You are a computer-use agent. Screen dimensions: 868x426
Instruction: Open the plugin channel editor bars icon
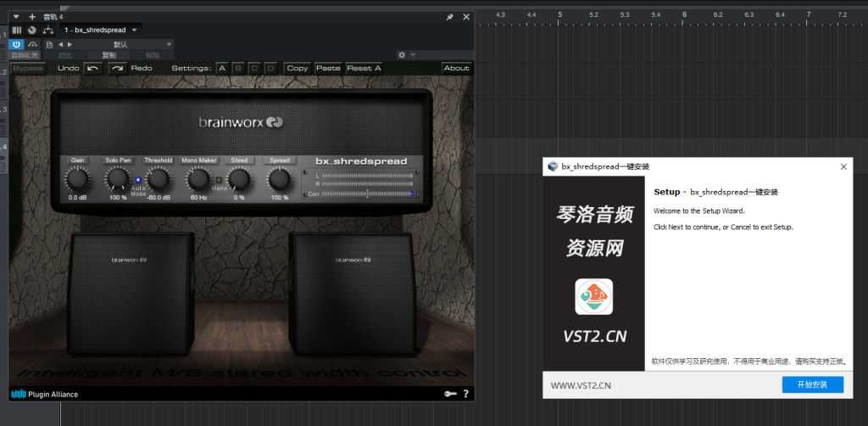pos(17,30)
